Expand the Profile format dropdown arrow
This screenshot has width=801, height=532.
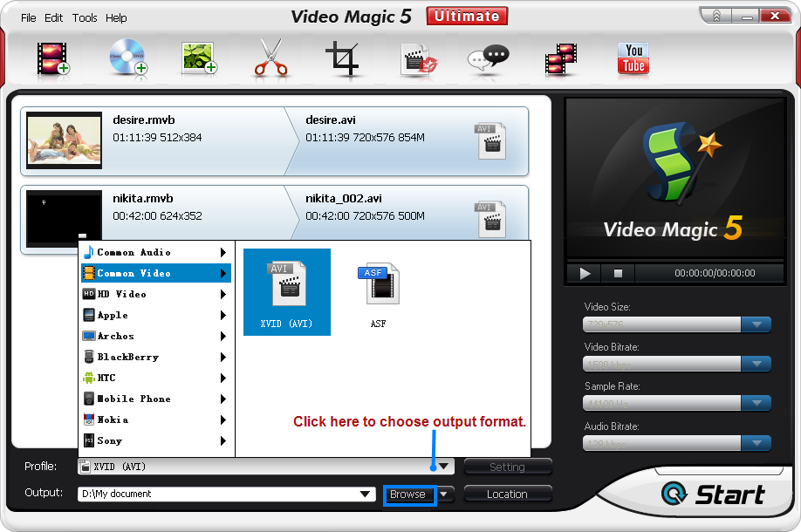point(443,466)
